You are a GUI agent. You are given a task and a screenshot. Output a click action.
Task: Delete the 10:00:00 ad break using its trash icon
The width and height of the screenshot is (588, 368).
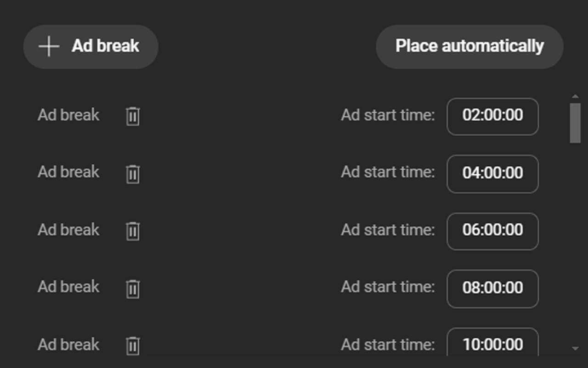(x=132, y=346)
